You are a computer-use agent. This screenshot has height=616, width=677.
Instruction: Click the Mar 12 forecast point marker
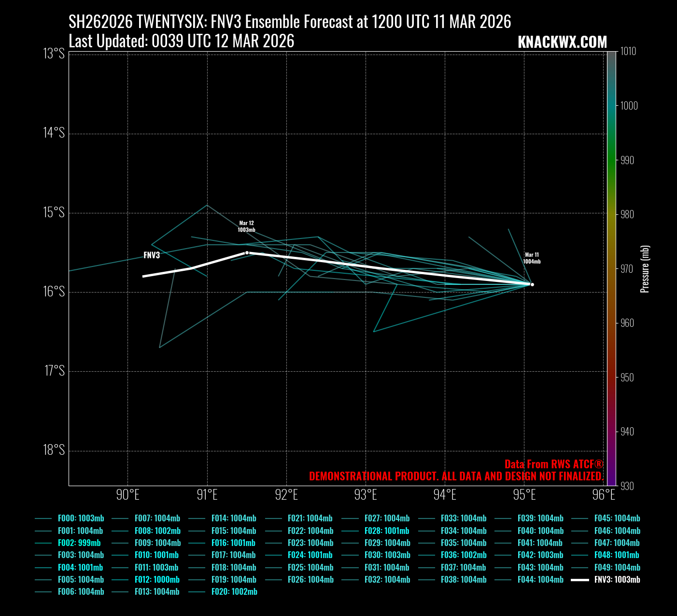point(247,252)
